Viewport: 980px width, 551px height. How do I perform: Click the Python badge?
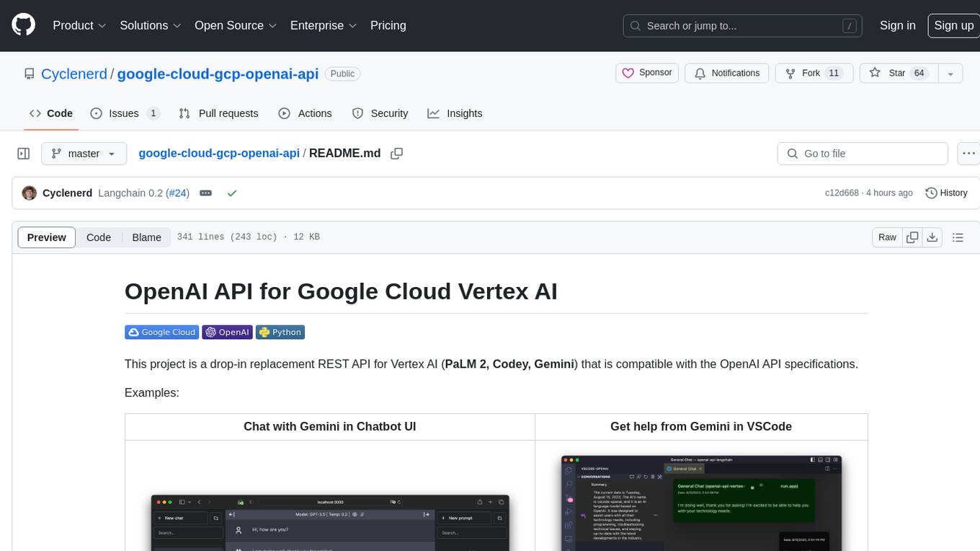280,332
